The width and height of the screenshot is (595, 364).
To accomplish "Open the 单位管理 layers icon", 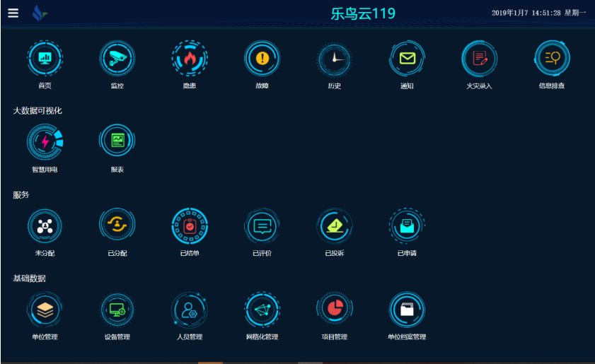I will pos(45,310).
